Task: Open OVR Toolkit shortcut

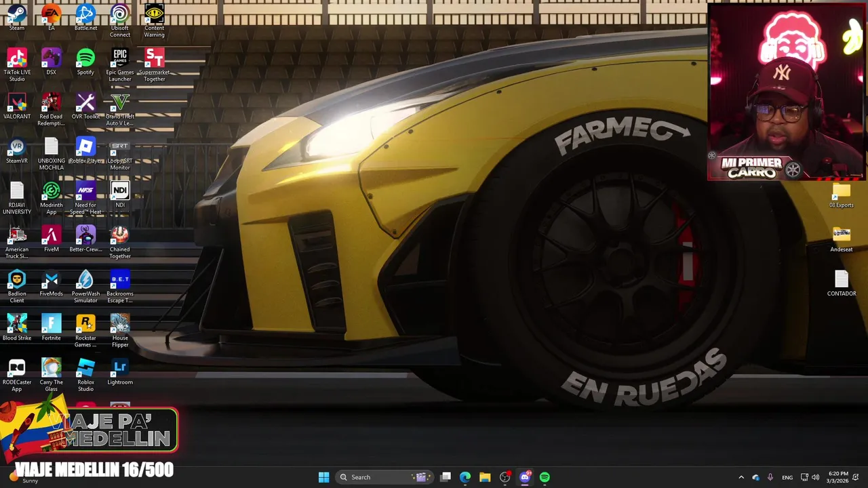Action: coord(85,106)
